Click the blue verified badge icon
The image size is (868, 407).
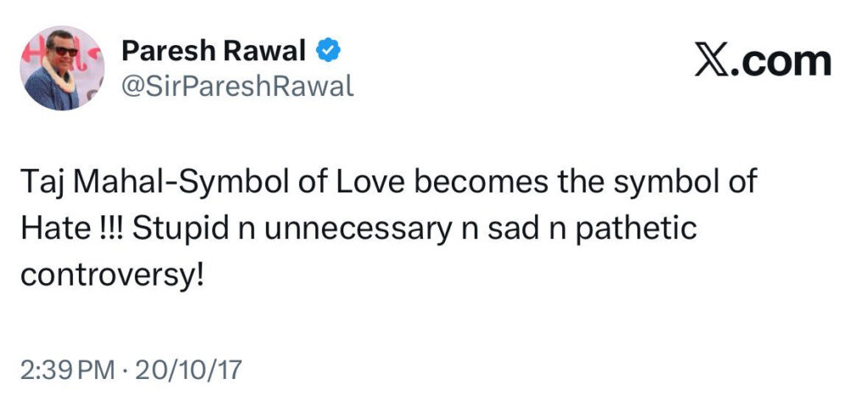(330, 53)
